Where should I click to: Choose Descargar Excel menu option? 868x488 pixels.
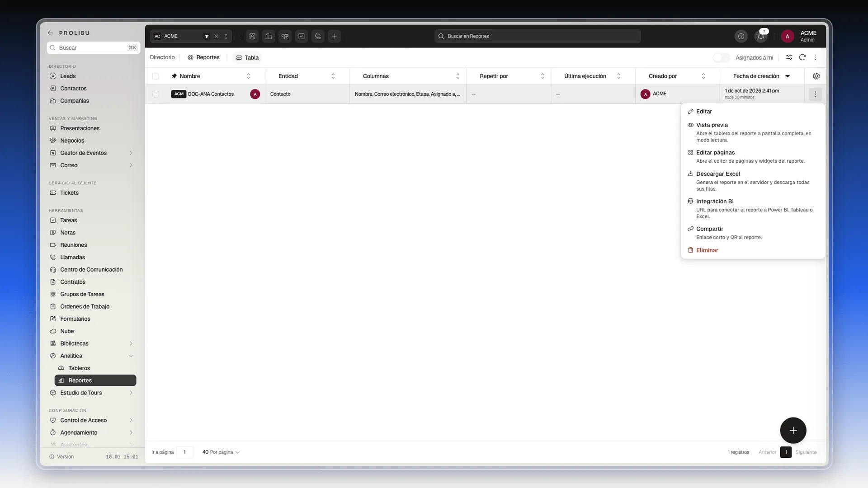click(x=753, y=181)
